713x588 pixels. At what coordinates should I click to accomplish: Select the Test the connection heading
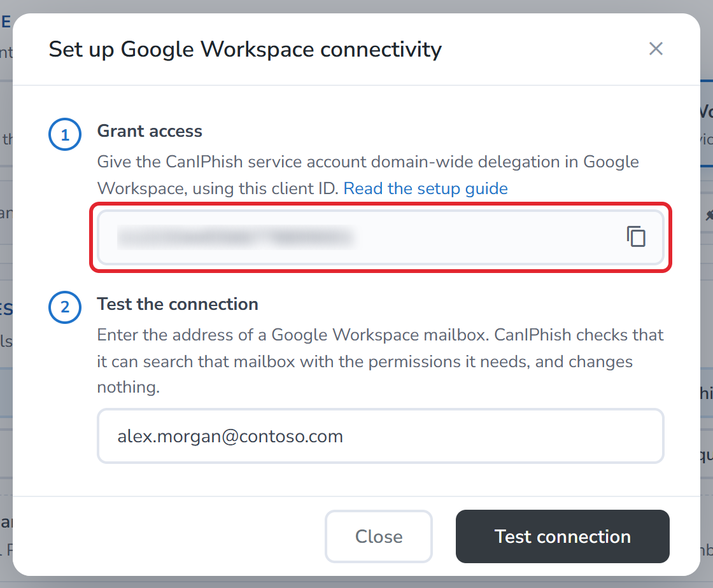(x=178, y=304)
